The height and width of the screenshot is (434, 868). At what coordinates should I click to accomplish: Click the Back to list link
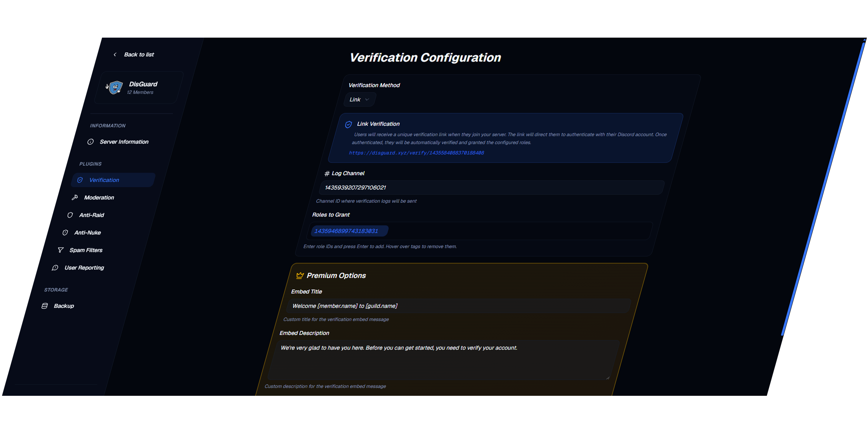pos(139,54)
